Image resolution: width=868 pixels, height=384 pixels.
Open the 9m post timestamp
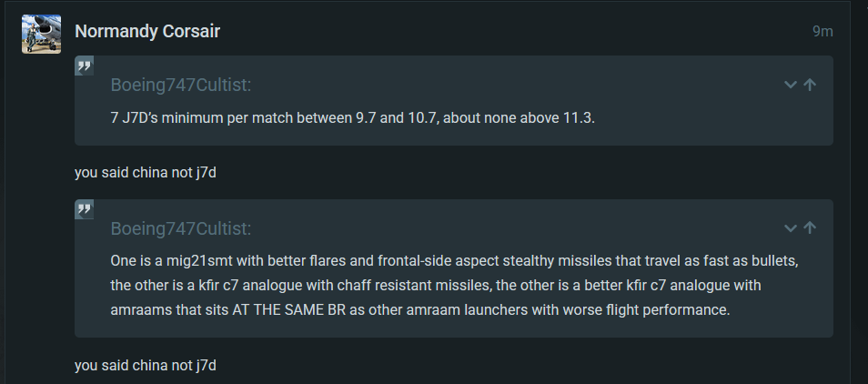coord(823,32)
